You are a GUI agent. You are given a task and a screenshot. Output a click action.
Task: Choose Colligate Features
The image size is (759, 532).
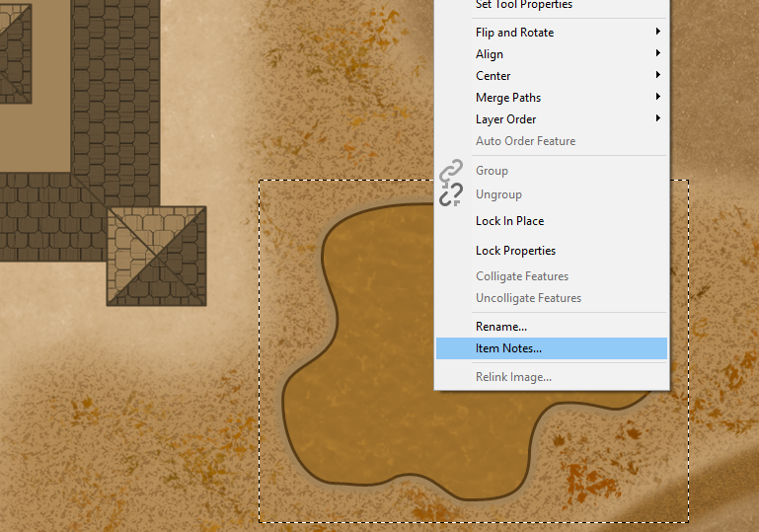pyautogui.click(x=522, y=276)
